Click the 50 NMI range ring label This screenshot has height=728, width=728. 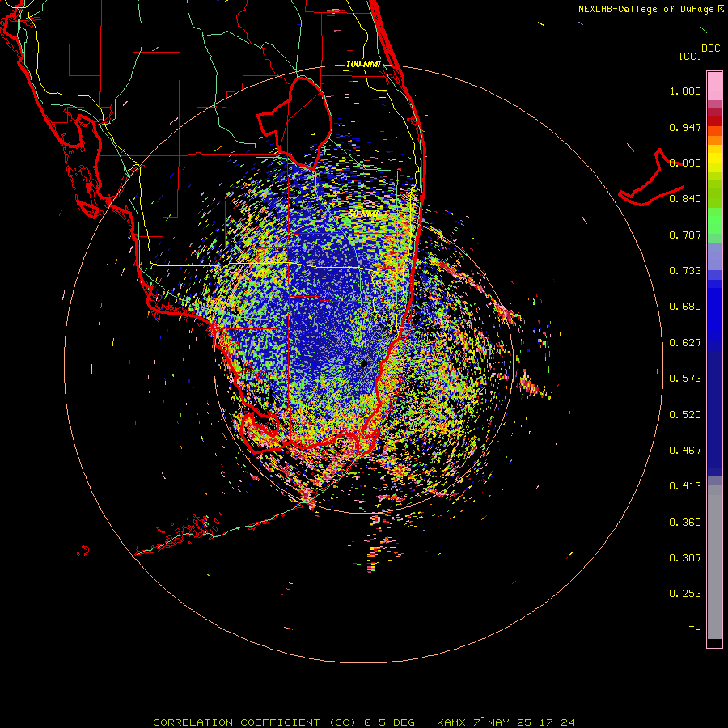(x=363, y=214)
